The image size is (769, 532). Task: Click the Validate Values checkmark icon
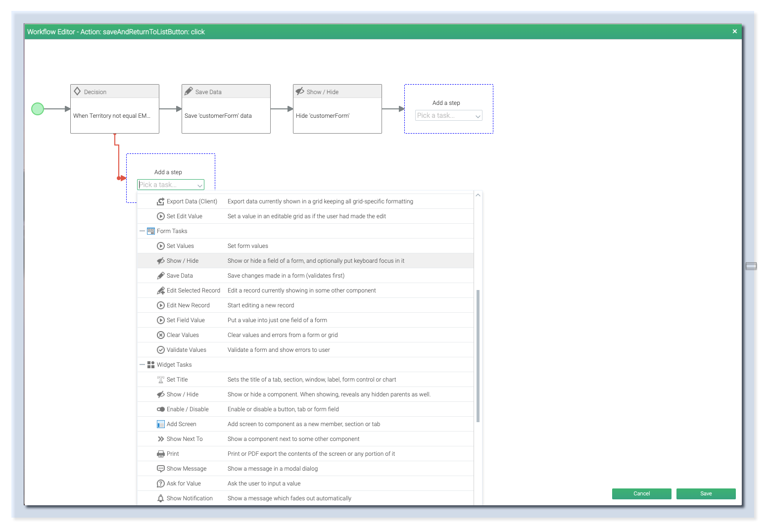[x=160, y=349]
